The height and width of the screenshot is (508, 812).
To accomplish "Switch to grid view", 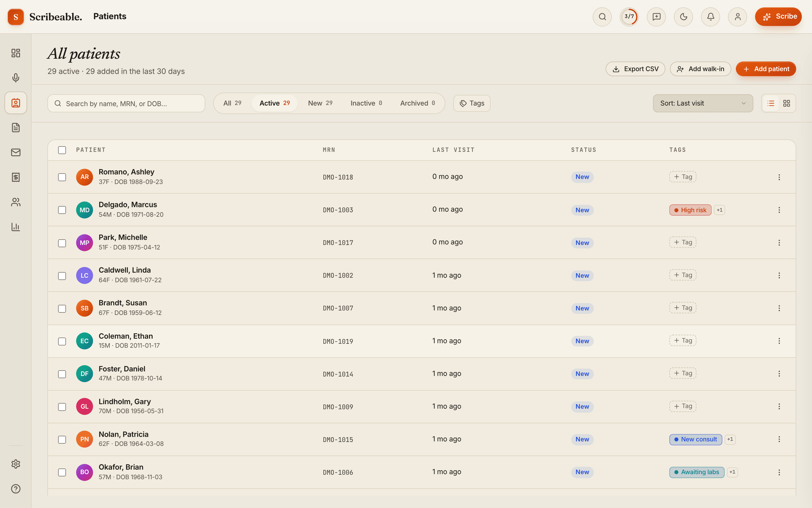I will point(787,103).
